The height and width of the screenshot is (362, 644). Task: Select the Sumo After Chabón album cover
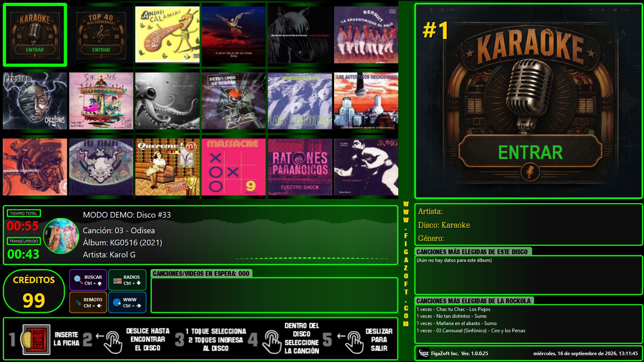click(x=366, y=167)
